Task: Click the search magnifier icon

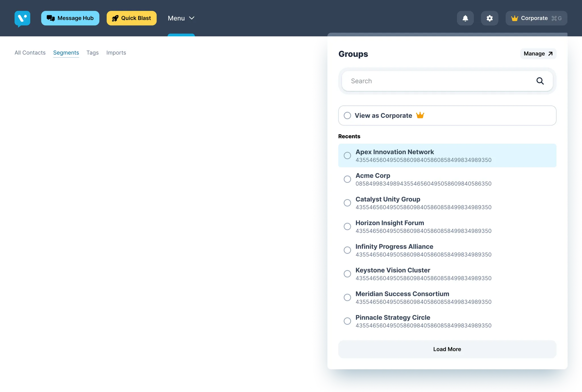Action: click(x=540, y=81)
